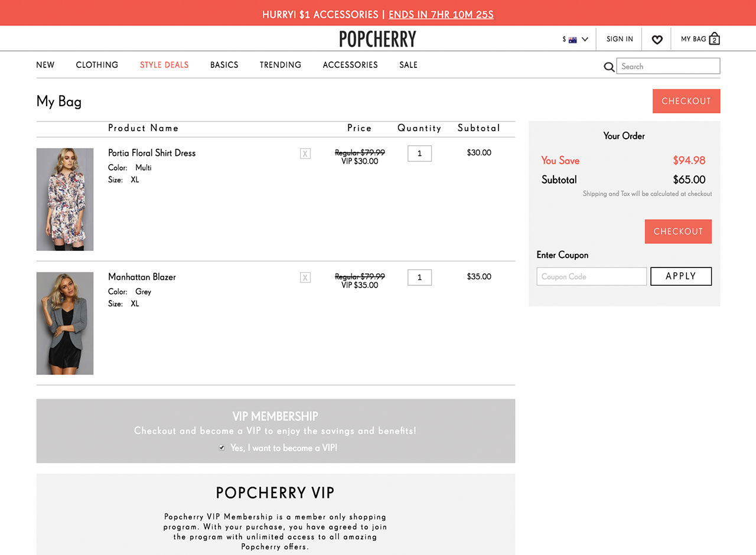Expand the currency selector chevron
This screenshot has width=756, height=555.
pos(585,40)
